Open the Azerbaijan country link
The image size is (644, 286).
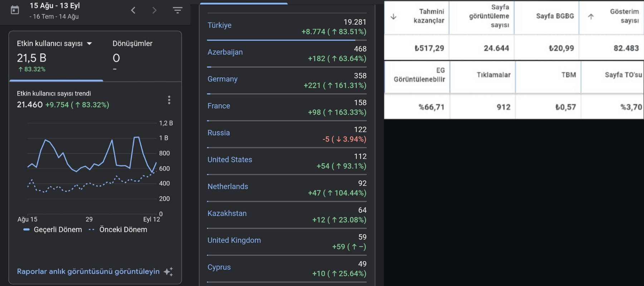[225, 52]
